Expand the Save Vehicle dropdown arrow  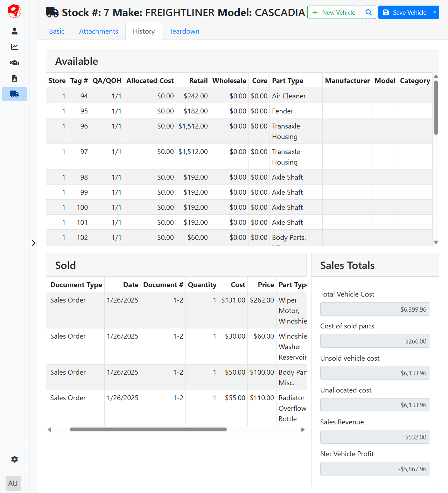pyautogui.click(x=435, y=12)
